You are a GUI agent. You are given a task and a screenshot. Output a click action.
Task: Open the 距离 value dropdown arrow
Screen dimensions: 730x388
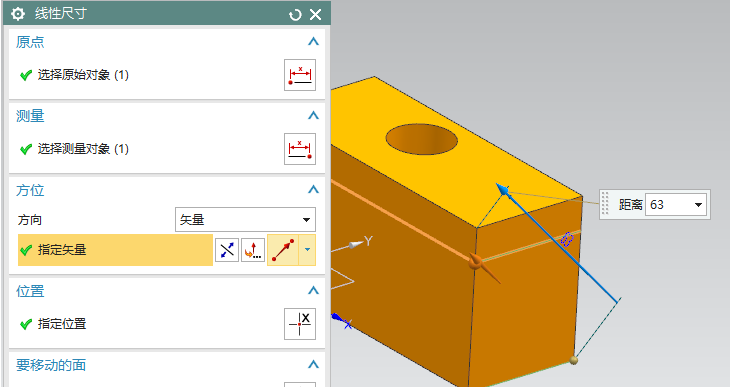[x=698, y=205]
